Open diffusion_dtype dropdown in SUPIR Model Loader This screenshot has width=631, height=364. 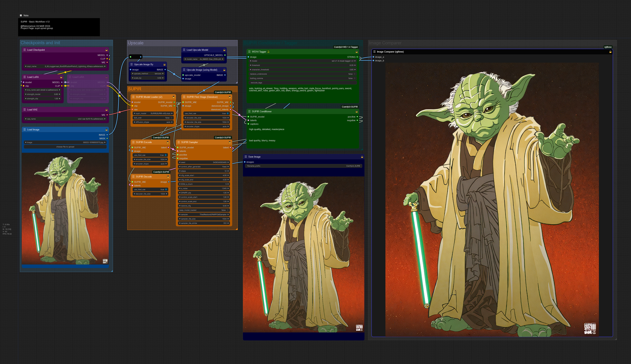(x=153, y=122)
